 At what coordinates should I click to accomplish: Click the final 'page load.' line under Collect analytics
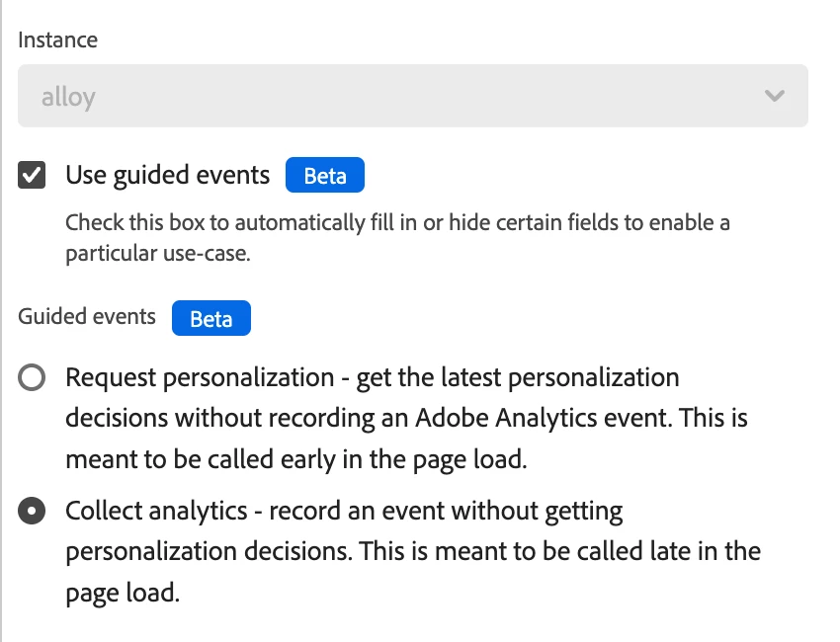[x=123, y=594]
